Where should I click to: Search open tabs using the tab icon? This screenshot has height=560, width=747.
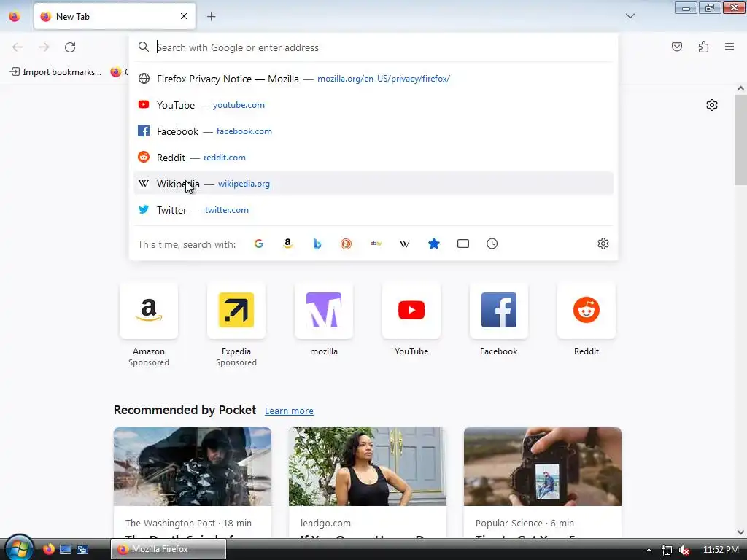point(463,244)
